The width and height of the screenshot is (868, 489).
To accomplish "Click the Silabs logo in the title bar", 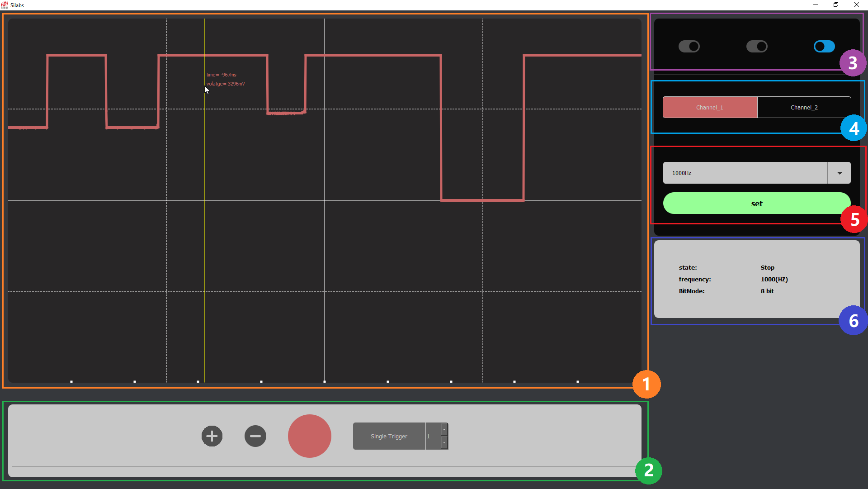I will (5, 5).
